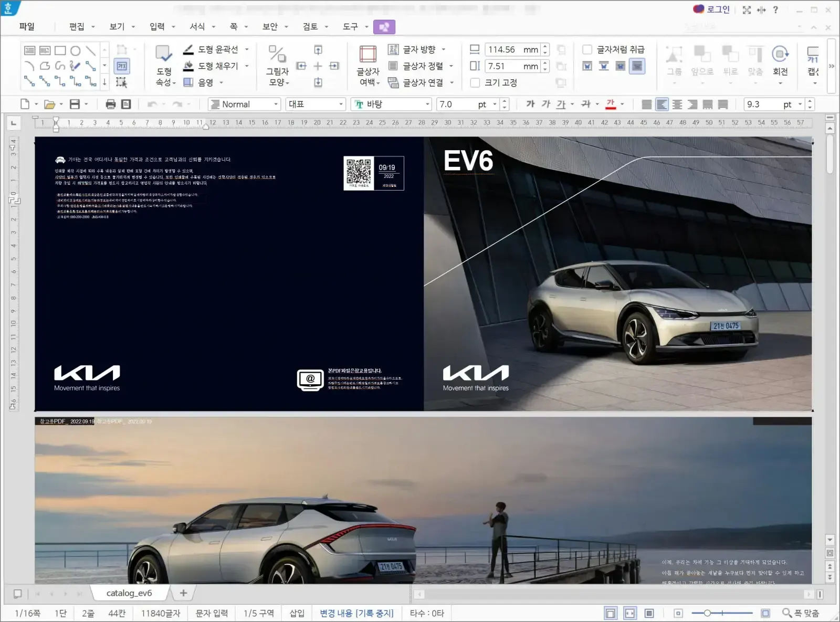Open 글자 방향 text direction dropdown
840x622 pixels.
(x=444, y=49)
